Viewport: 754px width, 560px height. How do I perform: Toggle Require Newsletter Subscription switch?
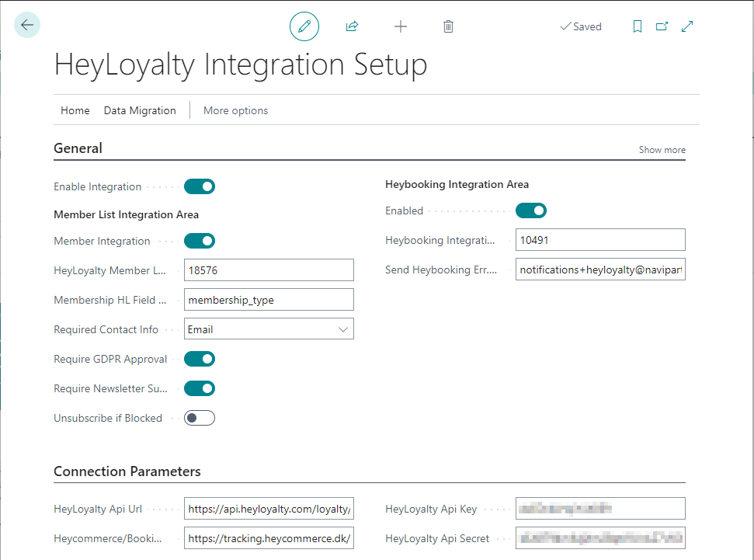click(200, 388)
